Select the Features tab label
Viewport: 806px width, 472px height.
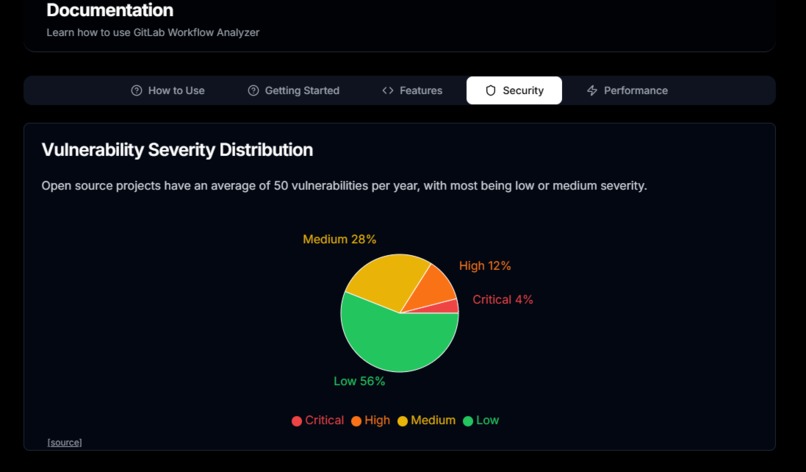tap(421, 90)
